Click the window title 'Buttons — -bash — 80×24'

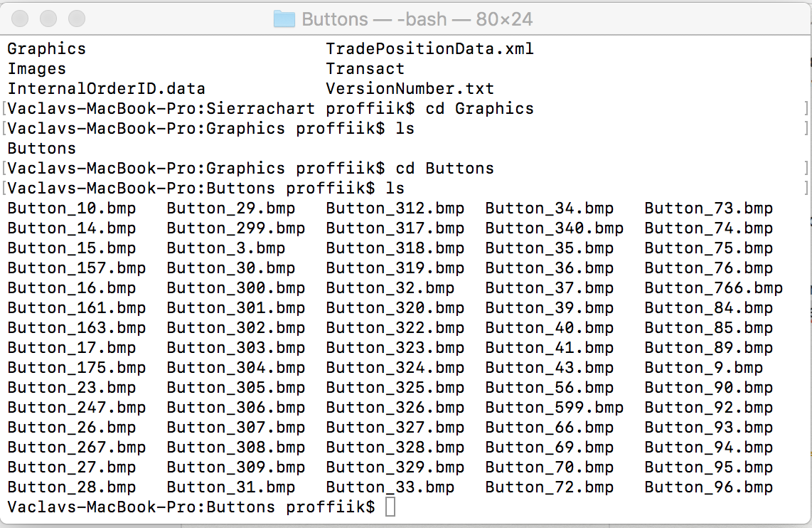pyautogui.click(x=417, y=19)
